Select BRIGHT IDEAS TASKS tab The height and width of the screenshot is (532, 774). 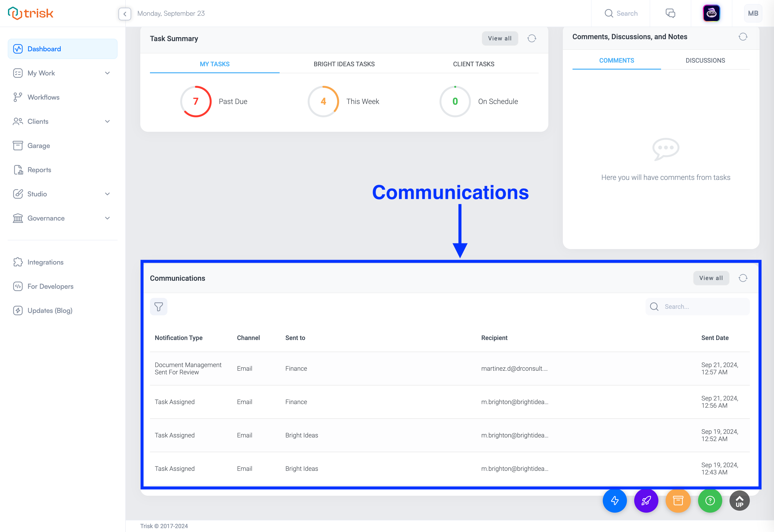click(x=344, y=64)
